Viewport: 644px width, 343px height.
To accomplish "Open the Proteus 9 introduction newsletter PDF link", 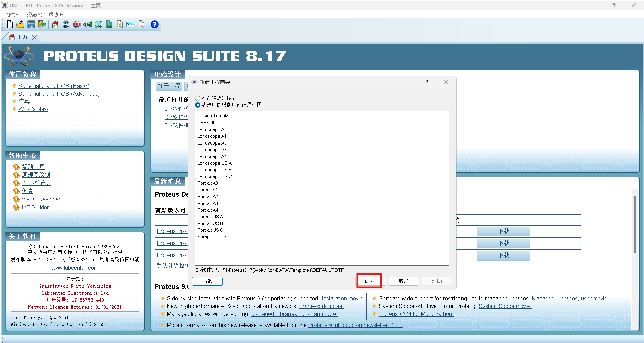I will pos(355,325).
